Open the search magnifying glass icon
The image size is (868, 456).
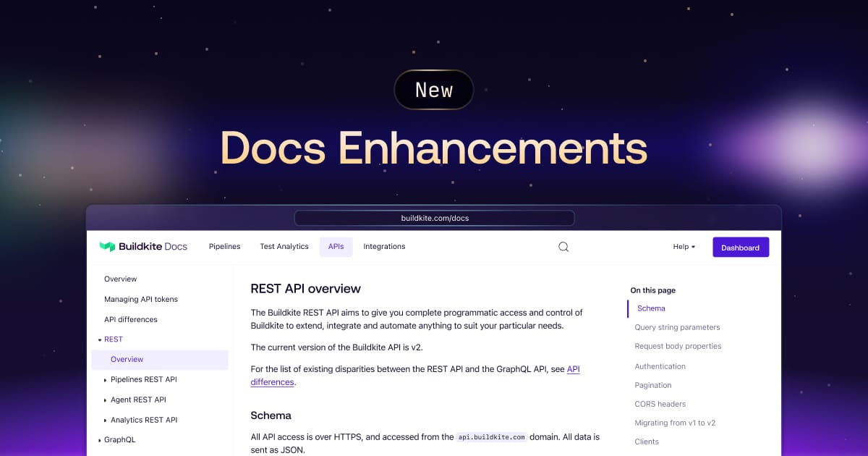point(563,246)
